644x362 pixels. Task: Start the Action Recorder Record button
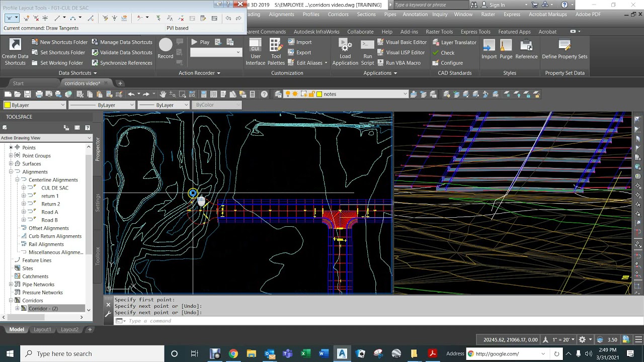click(x=166, y=49)
